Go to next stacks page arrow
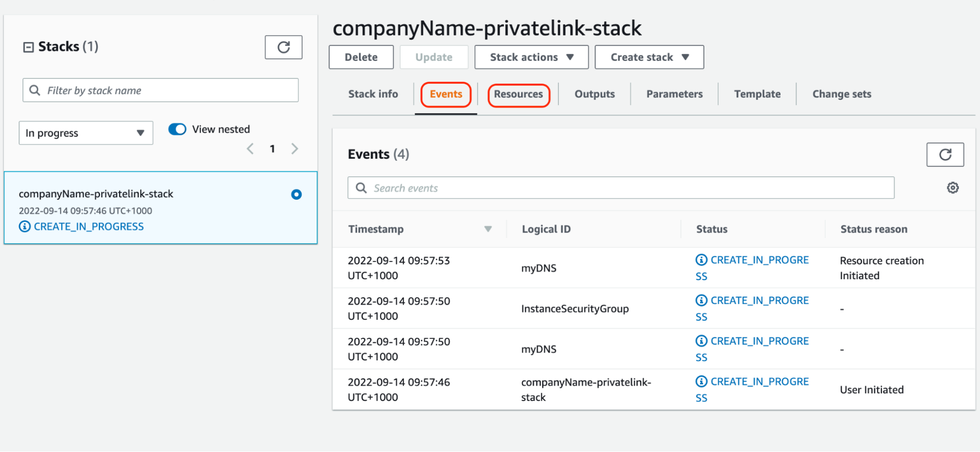Image resolution: width=980 pixels, height=452 pixels. coord(295,149)
